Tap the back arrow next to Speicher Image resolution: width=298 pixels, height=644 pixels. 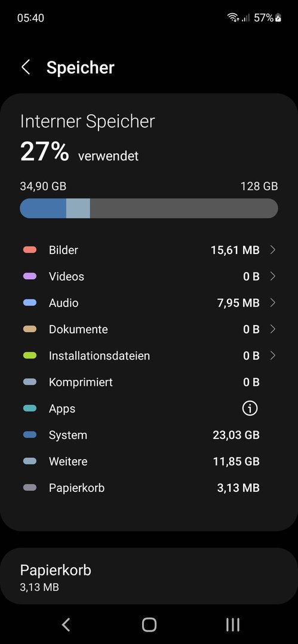pyautogui.click(x=26, y=67)
